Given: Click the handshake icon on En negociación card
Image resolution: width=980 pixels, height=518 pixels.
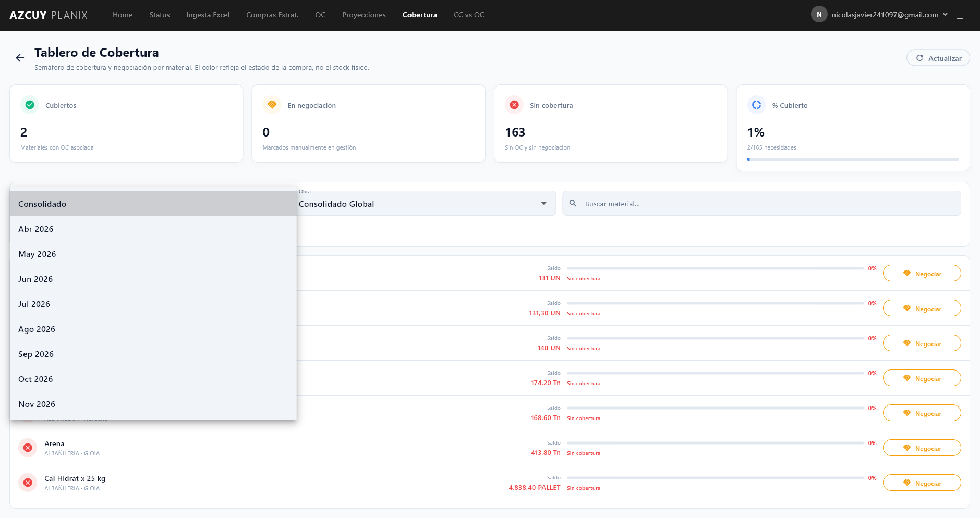Looking at the screenshot, I should pos(272,105).
